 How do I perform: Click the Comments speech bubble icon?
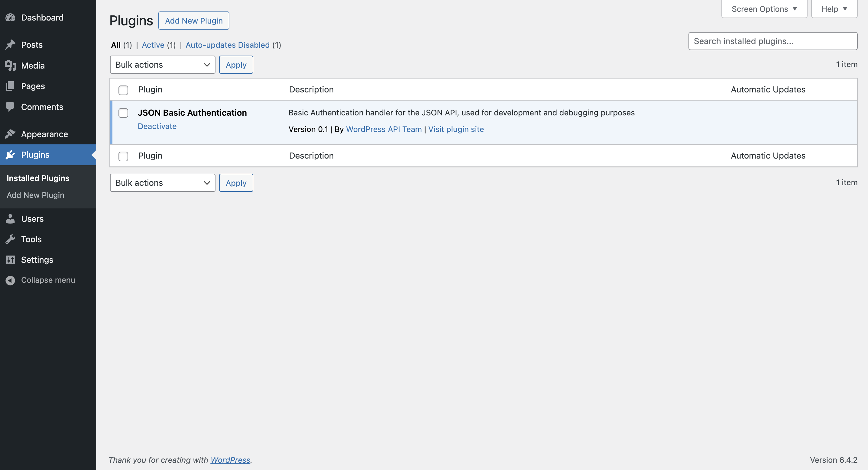11,107
